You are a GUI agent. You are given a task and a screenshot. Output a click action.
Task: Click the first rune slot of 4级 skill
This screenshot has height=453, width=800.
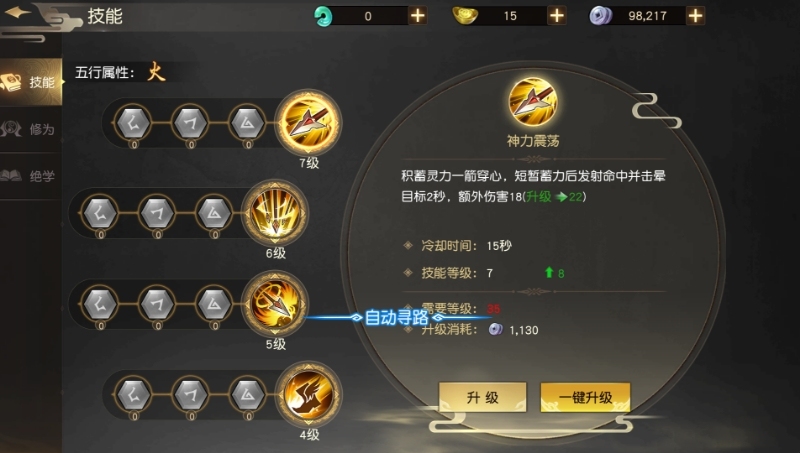[133, 394]
